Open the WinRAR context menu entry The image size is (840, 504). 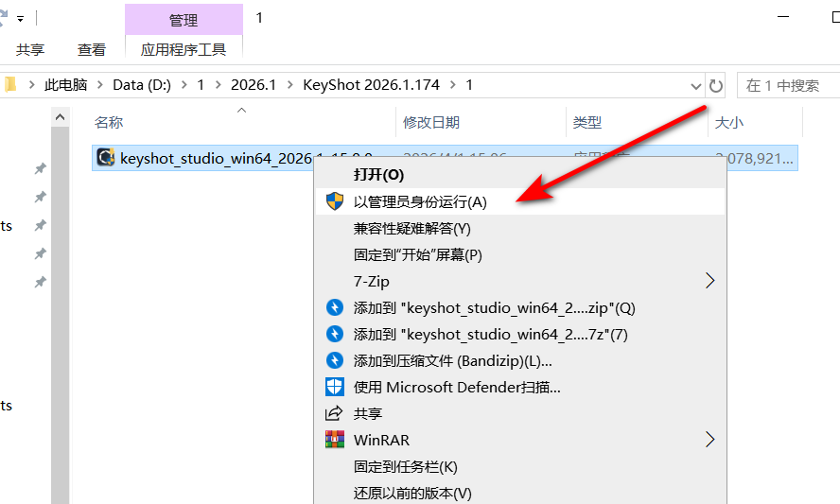(x=520, y=440)
